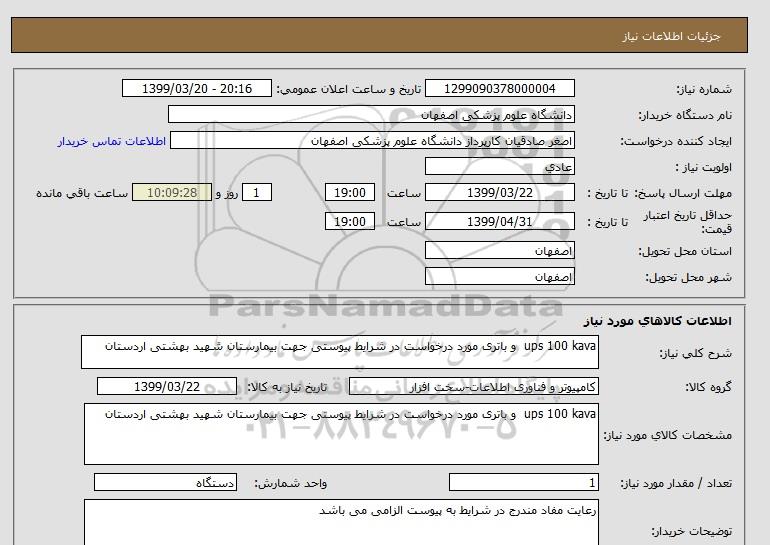Select the priority field showing عادی
Screen dimensions: 770x545
(x=499, y=166)
